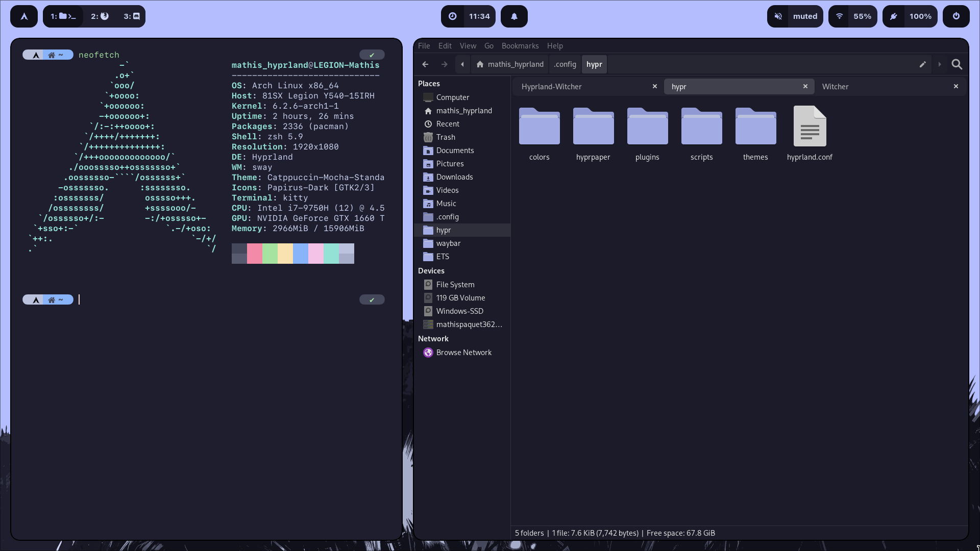Viewport: 980px width, 551px height.
Task: Click the Arch logo launcher button
Action: [24, 16]
